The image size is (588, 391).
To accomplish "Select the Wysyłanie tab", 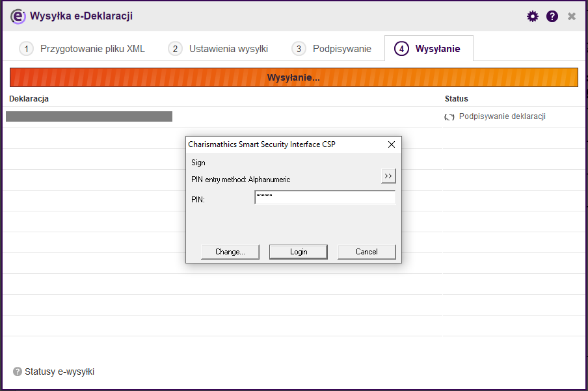I will (x=429, y=48).
